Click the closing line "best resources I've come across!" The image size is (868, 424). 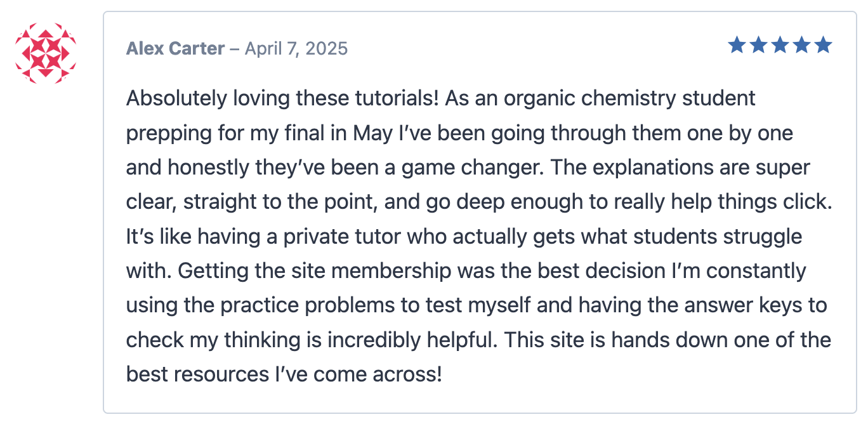pos(284,374)
